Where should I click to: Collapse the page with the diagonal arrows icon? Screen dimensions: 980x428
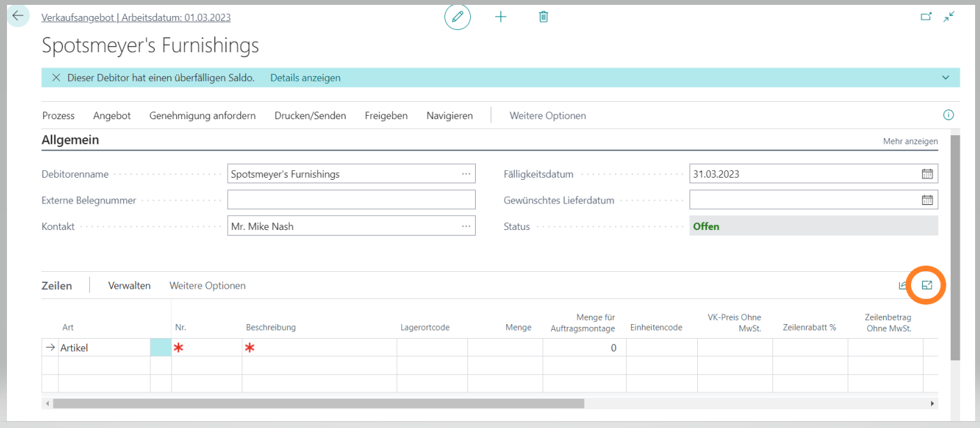pos(949,17)
